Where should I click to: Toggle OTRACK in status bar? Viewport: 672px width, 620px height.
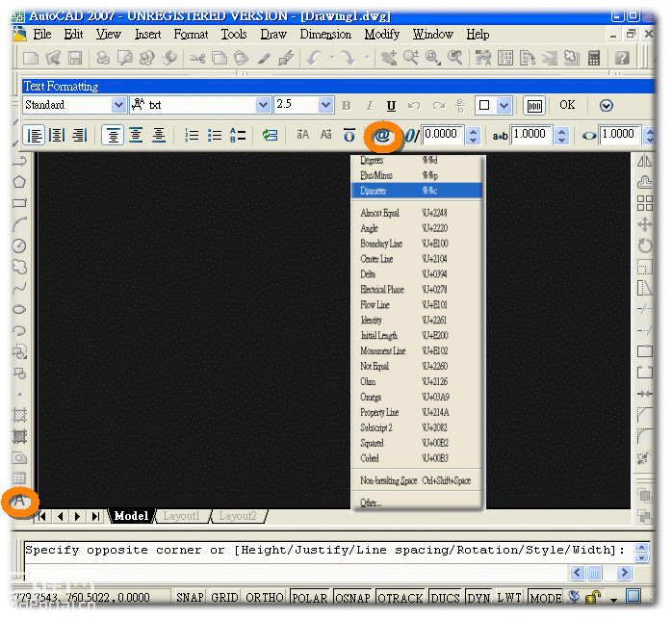401,597
